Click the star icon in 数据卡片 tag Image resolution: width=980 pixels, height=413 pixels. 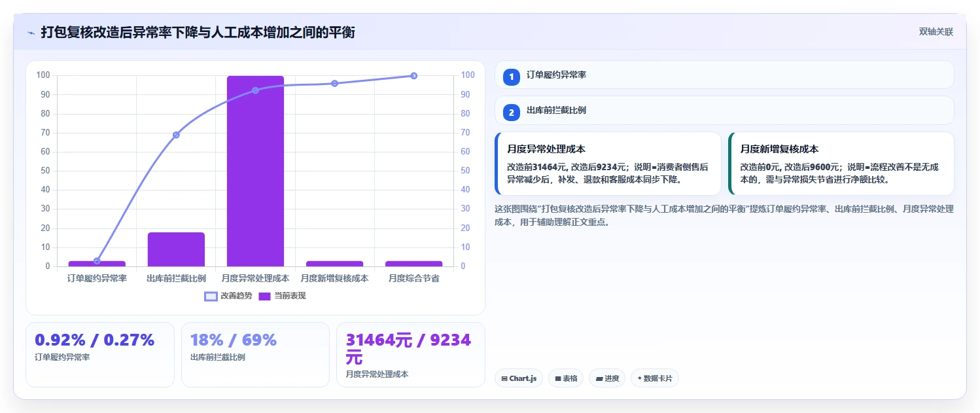coord(639,378)
